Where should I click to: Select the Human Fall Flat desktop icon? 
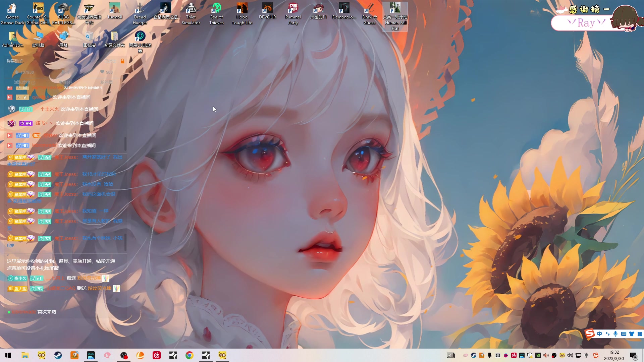click(395, 17)
